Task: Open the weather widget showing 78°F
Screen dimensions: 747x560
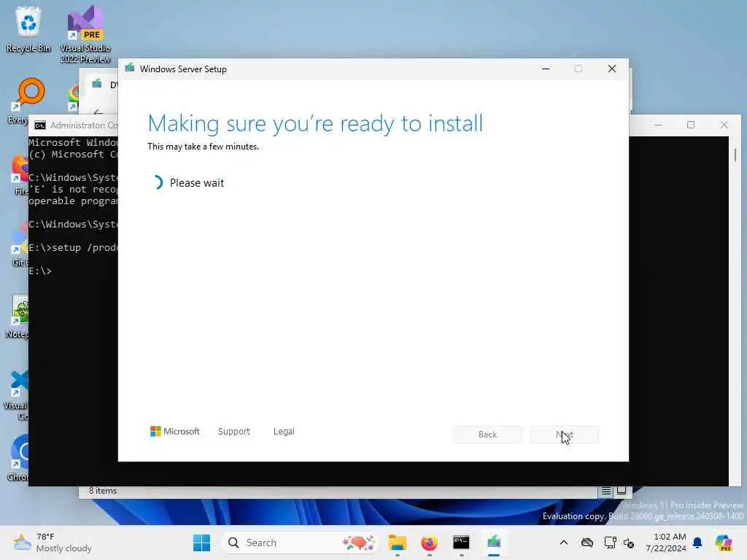Action: [x=53, y=542]
